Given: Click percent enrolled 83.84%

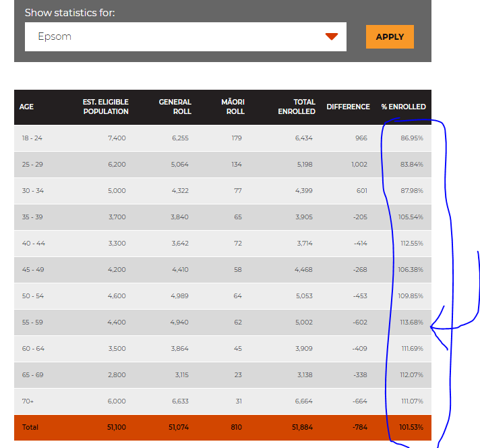Looking at the screenshot, I should point(412,165).
